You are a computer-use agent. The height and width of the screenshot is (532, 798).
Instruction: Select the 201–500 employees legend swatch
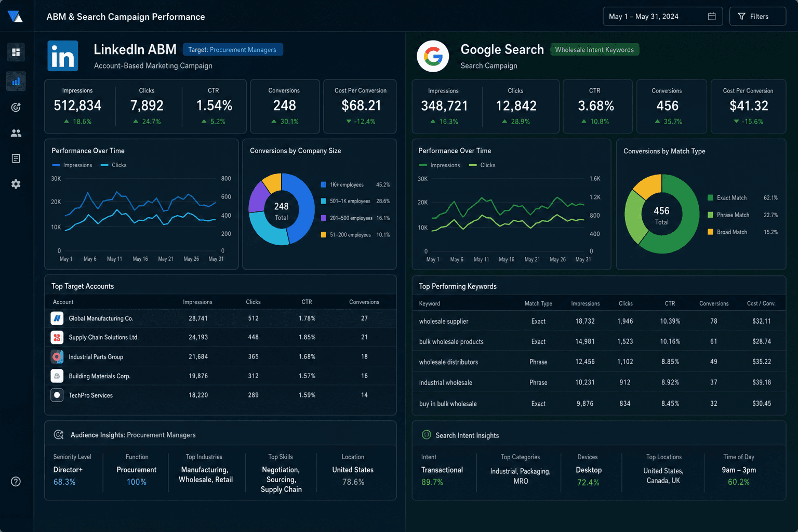[x=324, y=218]
